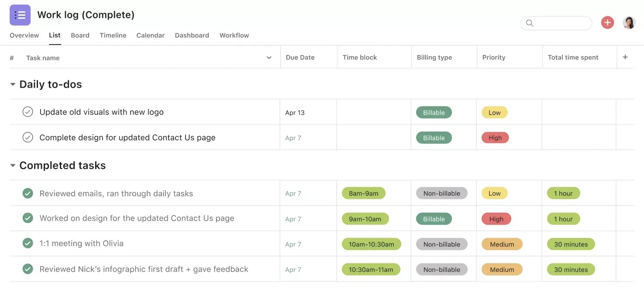Screen dimensions: 644x304
Task: Click 1 hour tag on 'Reviewed emails' row
Action: (563, 193)
